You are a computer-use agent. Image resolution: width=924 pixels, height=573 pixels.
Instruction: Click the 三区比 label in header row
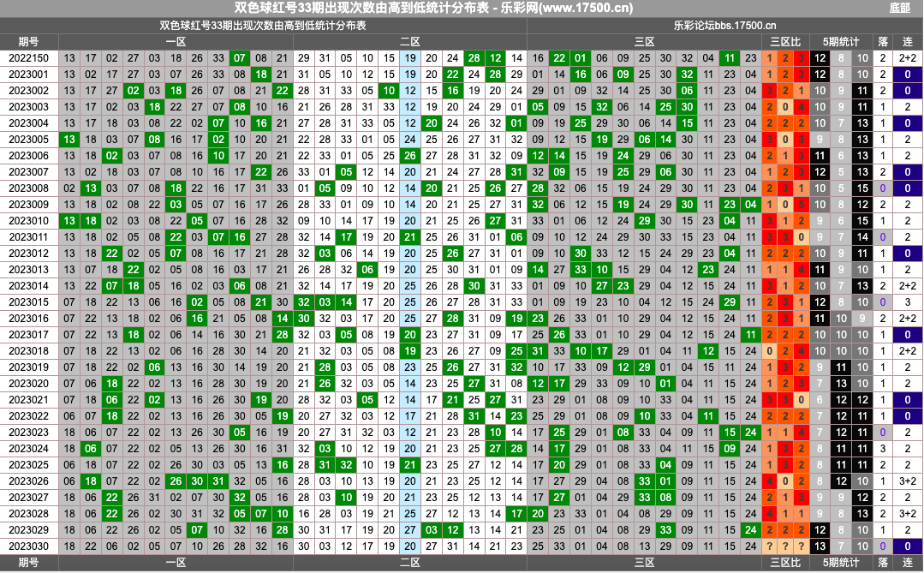(x=785, y=42)
